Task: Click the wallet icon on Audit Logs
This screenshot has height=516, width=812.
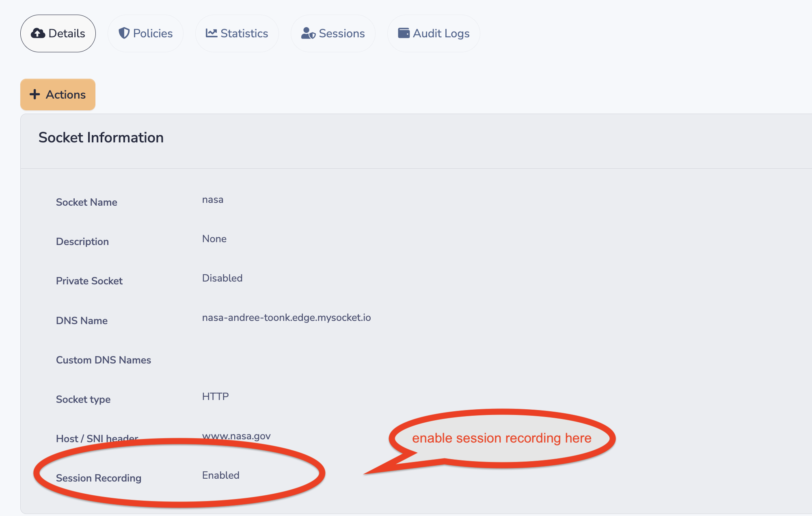Action: [x=404, y=33]
